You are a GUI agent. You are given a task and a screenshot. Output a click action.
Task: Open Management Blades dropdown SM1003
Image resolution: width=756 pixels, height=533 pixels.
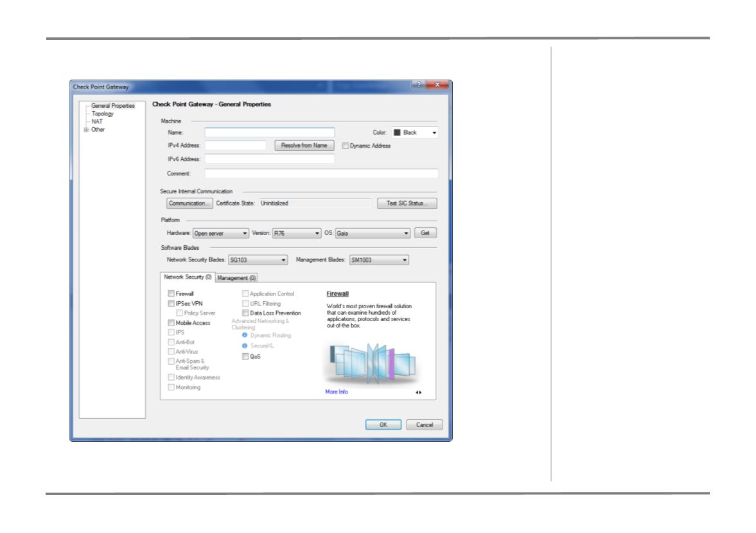379,260
